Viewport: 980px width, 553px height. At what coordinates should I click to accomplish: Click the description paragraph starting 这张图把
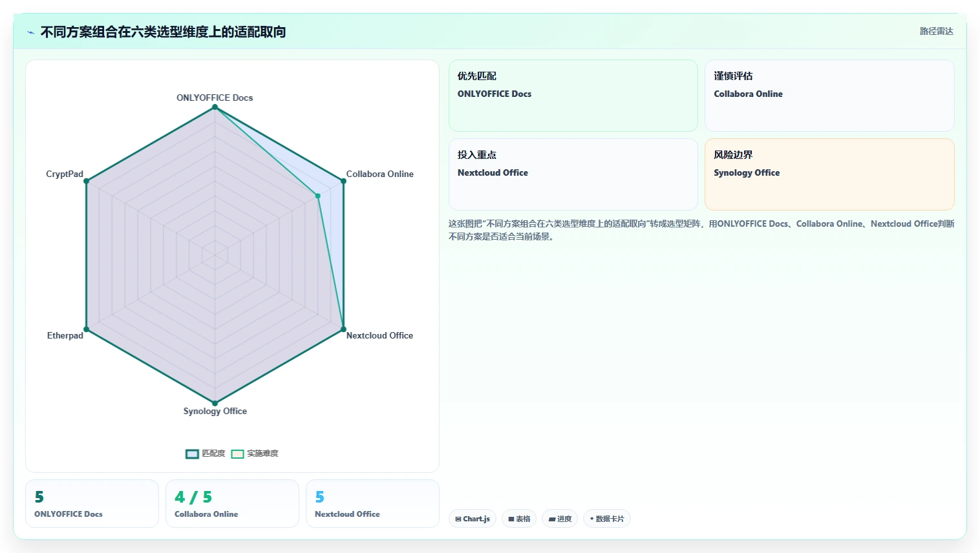701,230
